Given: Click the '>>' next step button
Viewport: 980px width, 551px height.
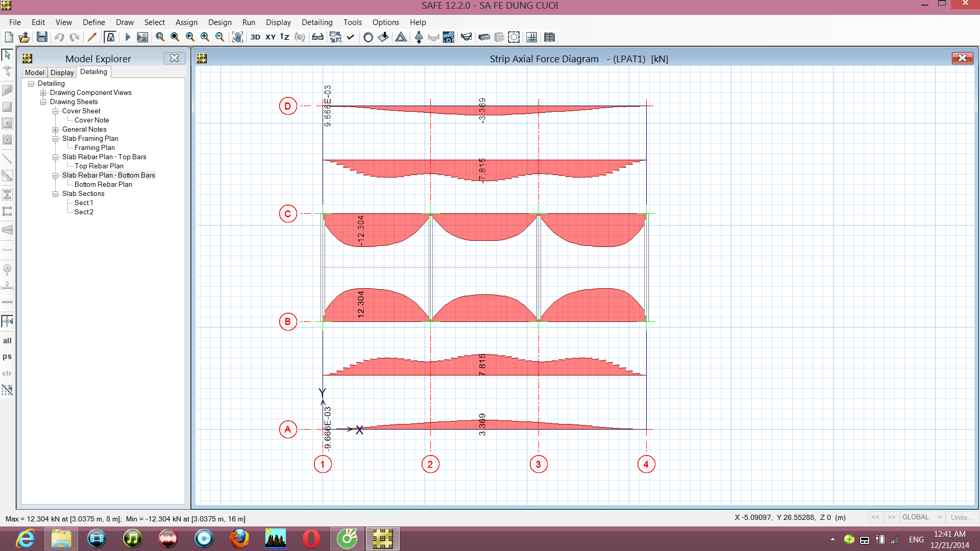Looking at the screenshot, I should [x=891, y=517].
